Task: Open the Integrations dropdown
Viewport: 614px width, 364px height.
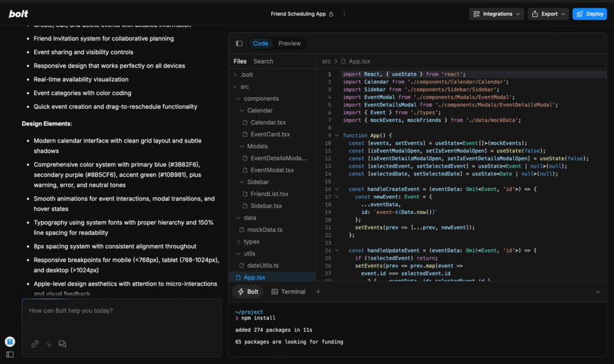Action: point(497,14)
